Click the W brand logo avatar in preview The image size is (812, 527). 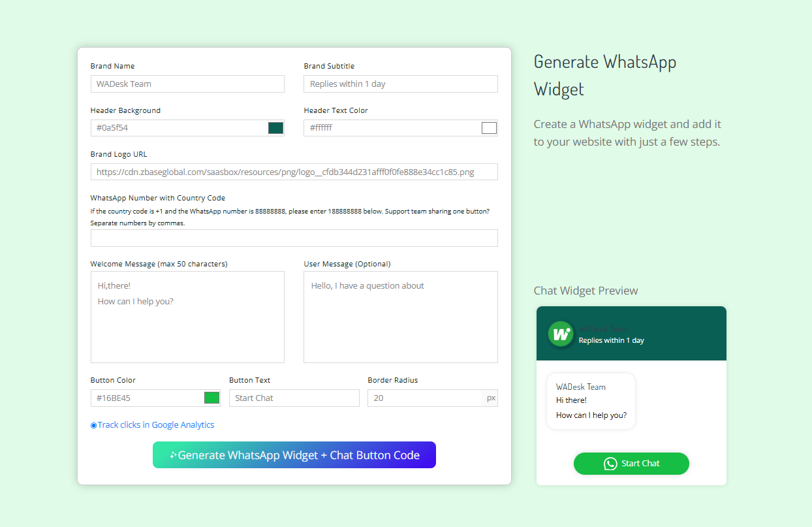coord(560,334)
